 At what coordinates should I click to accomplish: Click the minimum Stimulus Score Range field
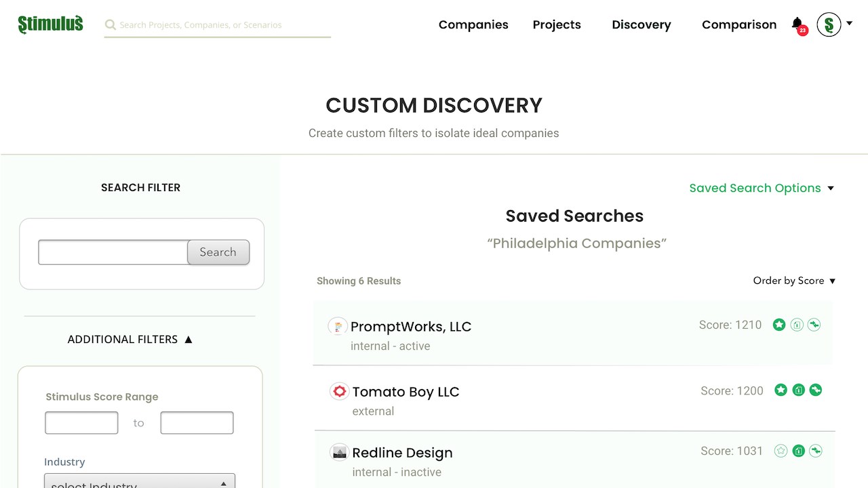point(81,423)
